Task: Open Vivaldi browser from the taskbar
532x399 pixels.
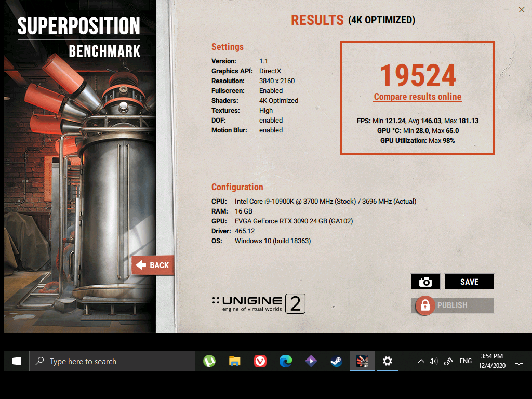Action: click(260, 362)
